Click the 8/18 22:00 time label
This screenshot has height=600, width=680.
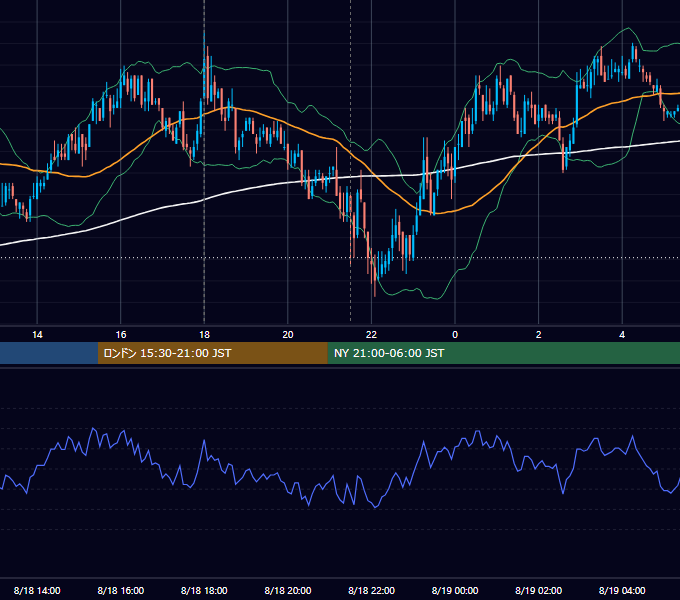point(371,590)
